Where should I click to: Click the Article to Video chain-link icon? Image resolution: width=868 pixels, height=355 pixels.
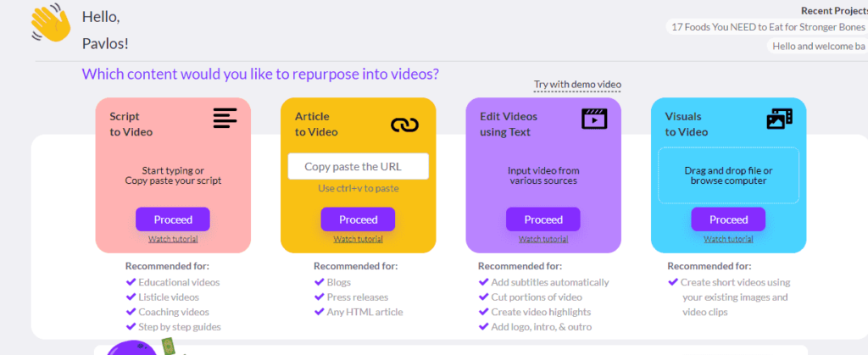404,125
